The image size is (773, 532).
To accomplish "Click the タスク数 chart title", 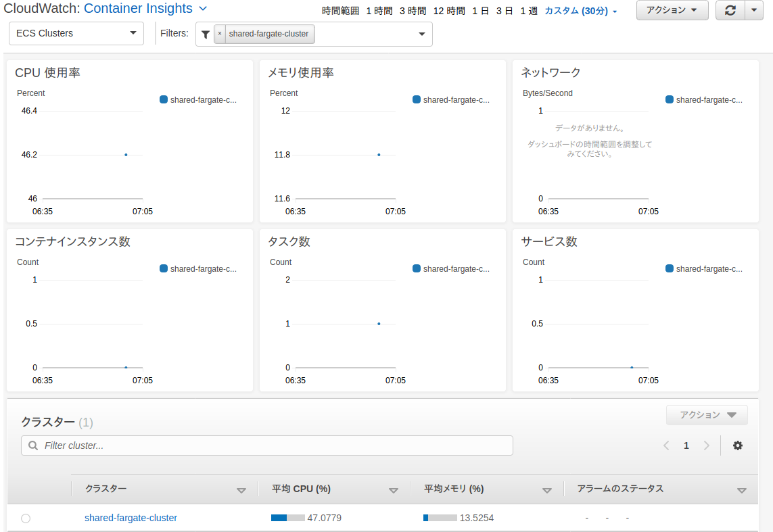I will pyautogui.click(x=289, y=241).
